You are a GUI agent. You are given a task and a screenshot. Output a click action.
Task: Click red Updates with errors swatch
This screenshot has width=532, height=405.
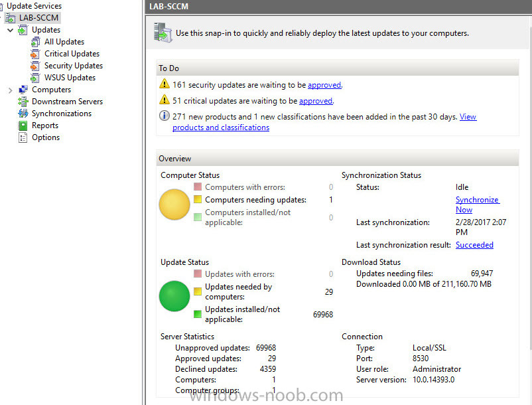click(198, 274)
